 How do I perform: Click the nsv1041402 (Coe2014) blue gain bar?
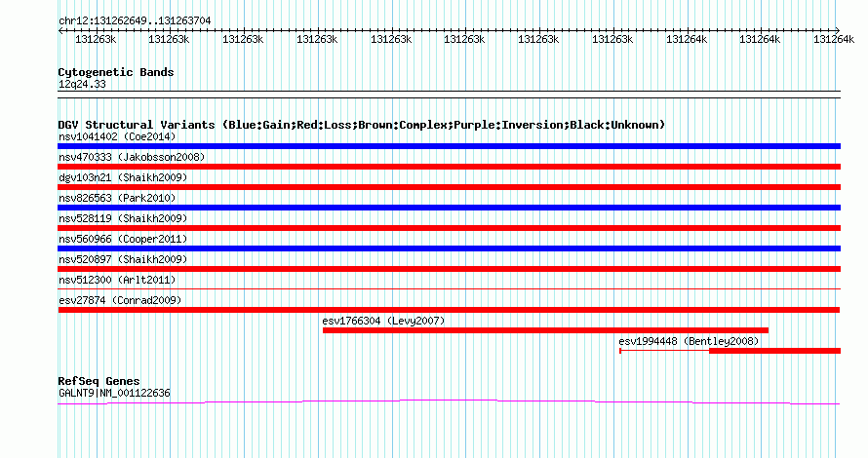pos(449,146)
